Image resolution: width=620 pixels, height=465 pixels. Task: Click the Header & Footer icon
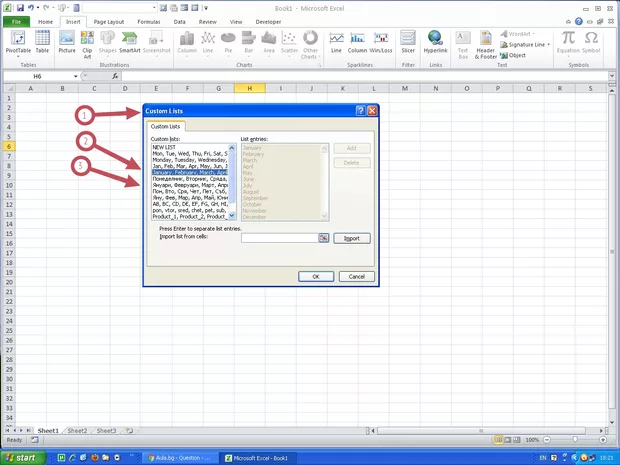pos(485,42)
